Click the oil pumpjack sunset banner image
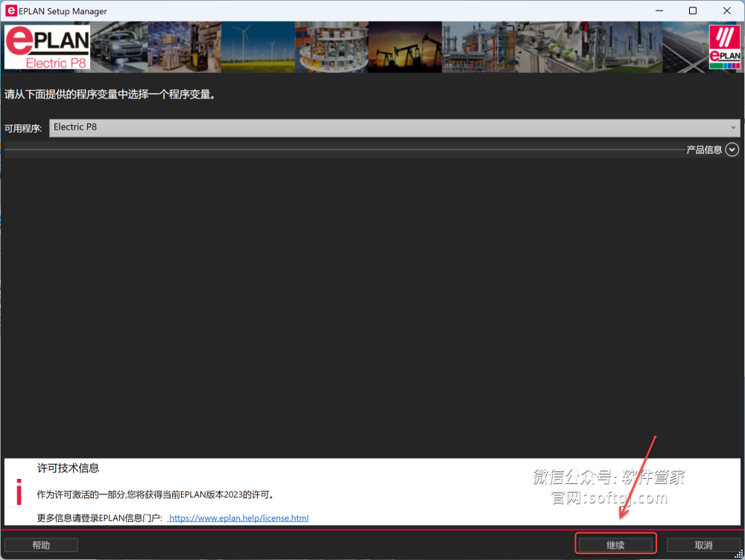This screenshot has height=560, width=745. click(x=405, y=47)
